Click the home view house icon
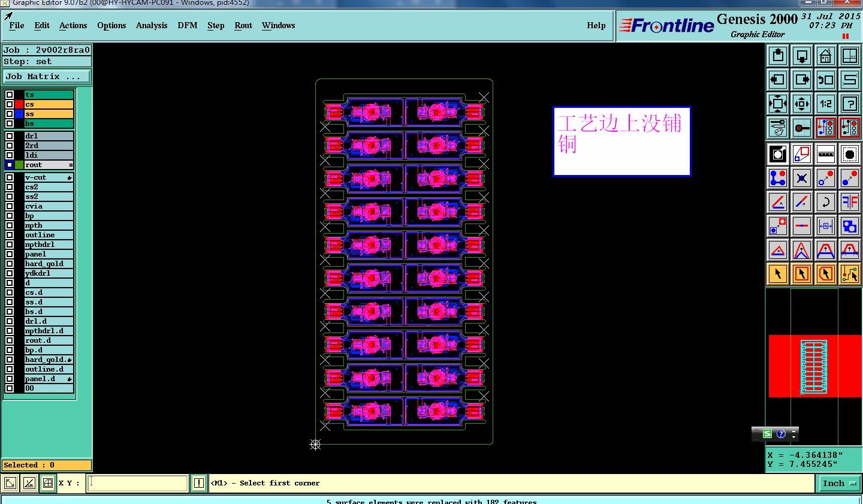Screen dimensions: 863x504 (x=826, y=56)
